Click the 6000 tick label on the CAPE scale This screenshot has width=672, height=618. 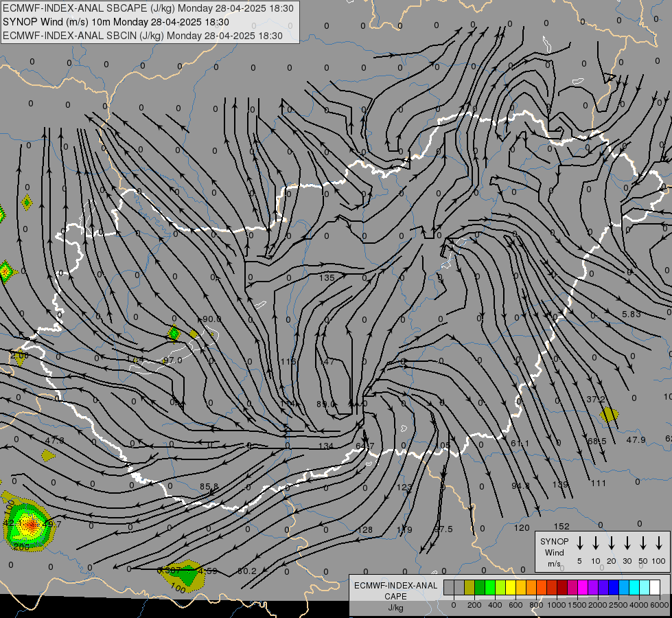tap(660, 605)
